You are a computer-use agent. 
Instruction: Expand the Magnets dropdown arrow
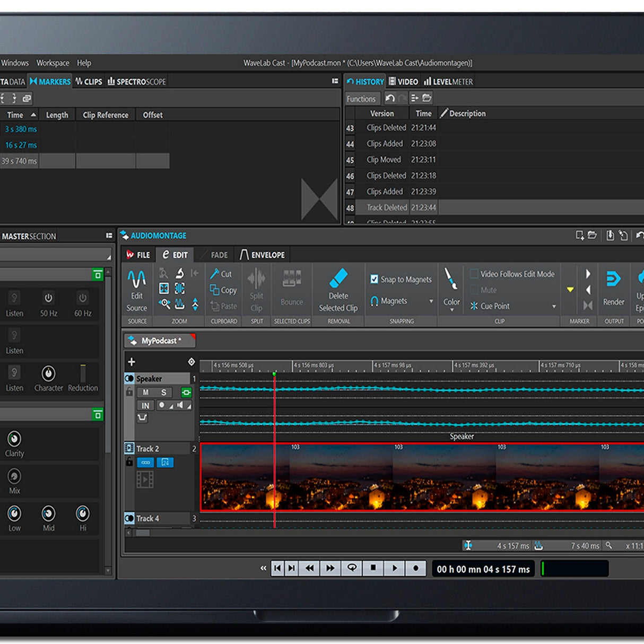coord(431,301)
